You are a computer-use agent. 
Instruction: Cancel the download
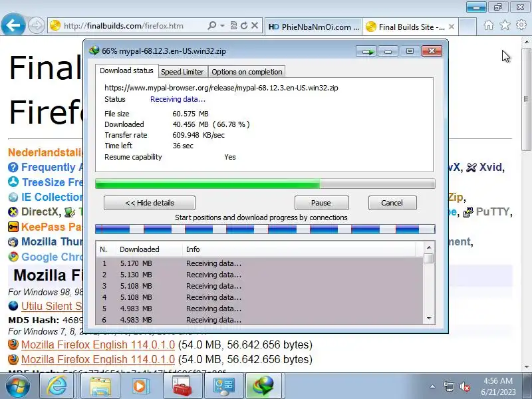[392, 203]
